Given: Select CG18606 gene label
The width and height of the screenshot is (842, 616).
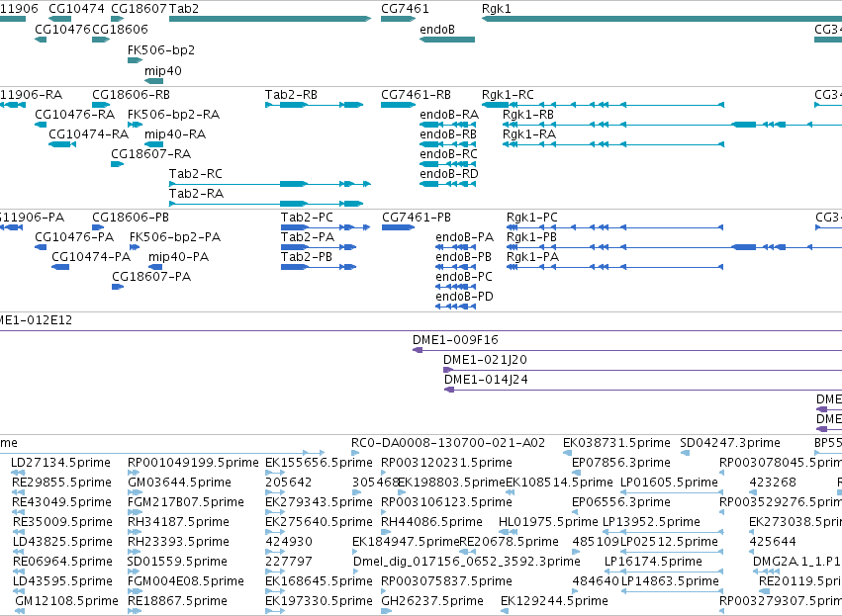Looking at the screenshot, I should [x=120, y=29].
